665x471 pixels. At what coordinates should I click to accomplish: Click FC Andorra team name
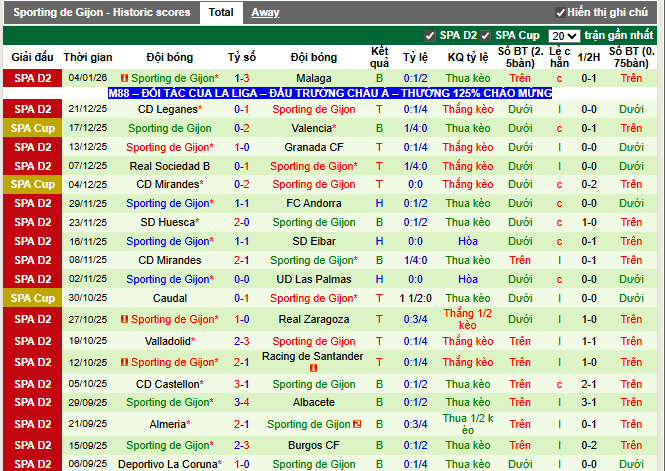314,203
